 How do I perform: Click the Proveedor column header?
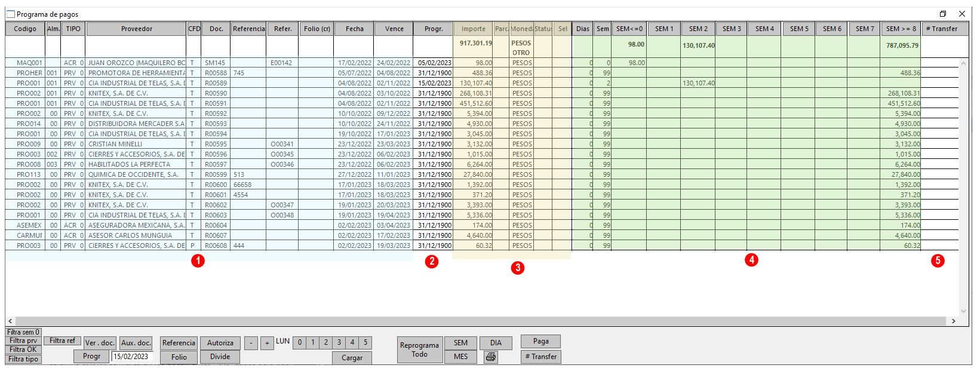point(136,29)
